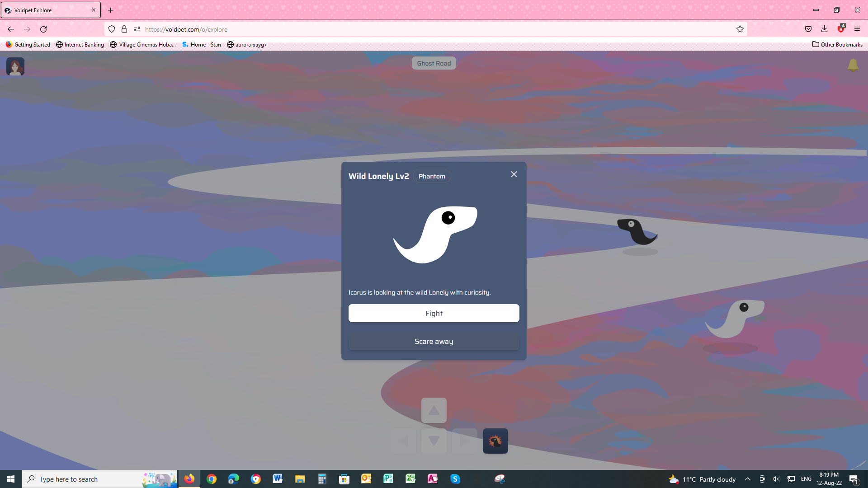Open the notifications bell icon
The height and width of the screenshot is (488, 868).
click(x=853, y=66)
